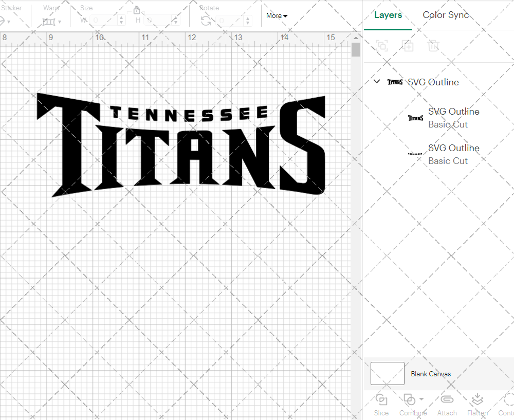
Task: Toggle the Warp effect icon
Action: (x=50, y=21)
